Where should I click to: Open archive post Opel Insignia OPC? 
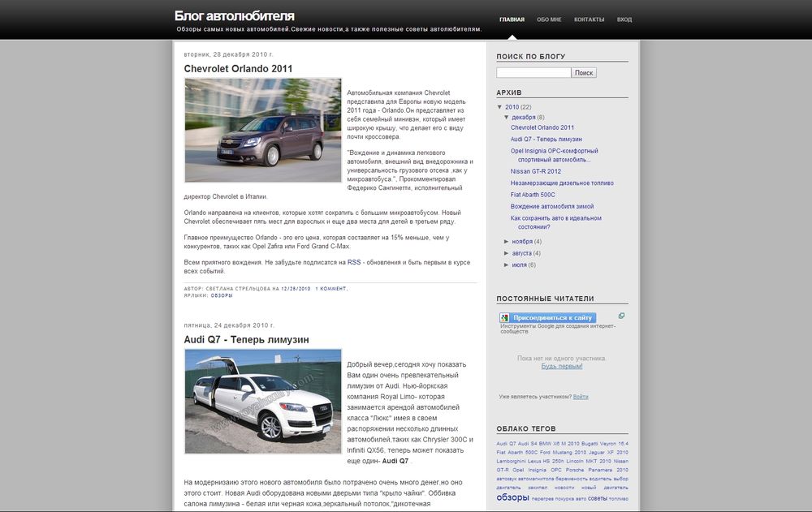pyautogui.click(x=554, y=155)
